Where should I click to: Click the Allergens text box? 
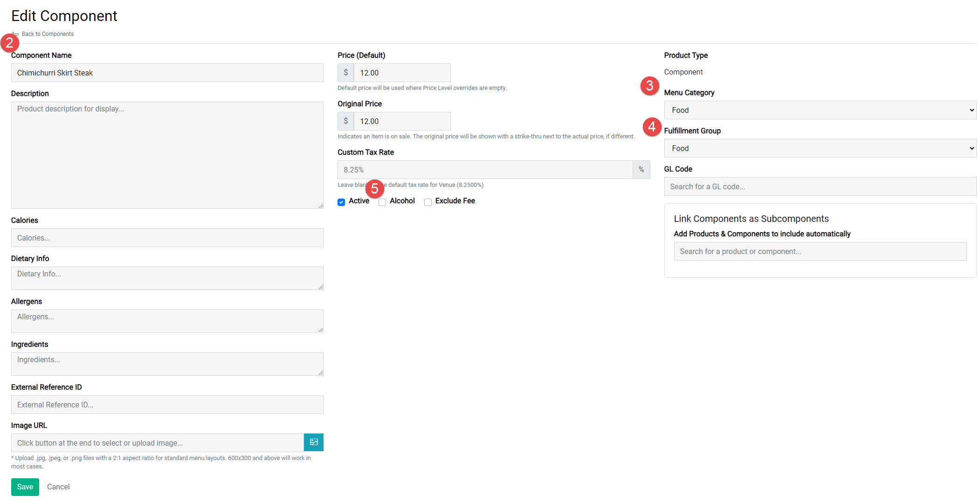pos(167,319)
